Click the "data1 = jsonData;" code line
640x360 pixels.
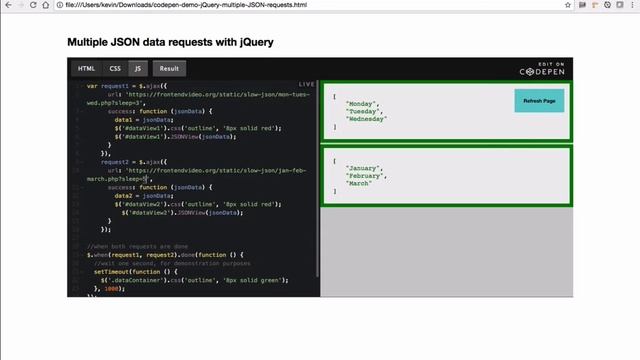(x=144, y=120)
